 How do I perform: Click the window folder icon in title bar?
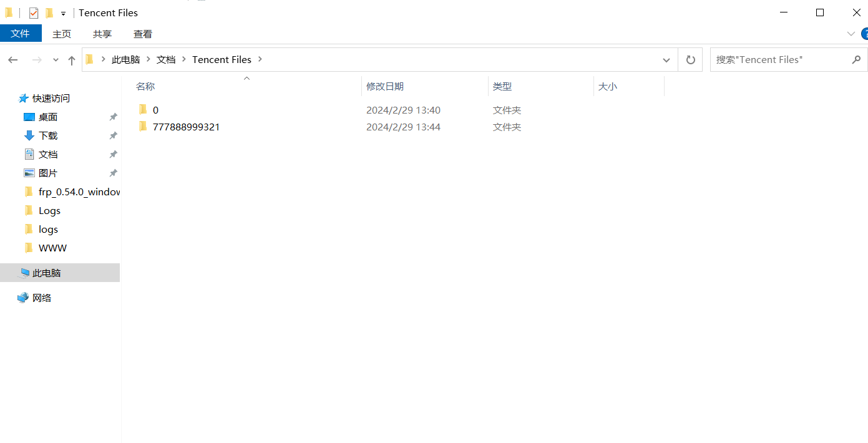9,12
